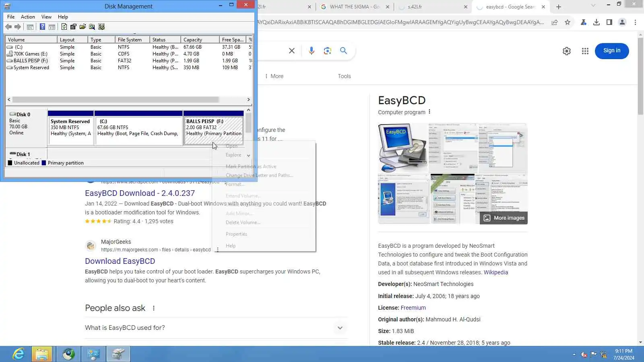Launch Internet Explorer from taskbar

[19, 354]
